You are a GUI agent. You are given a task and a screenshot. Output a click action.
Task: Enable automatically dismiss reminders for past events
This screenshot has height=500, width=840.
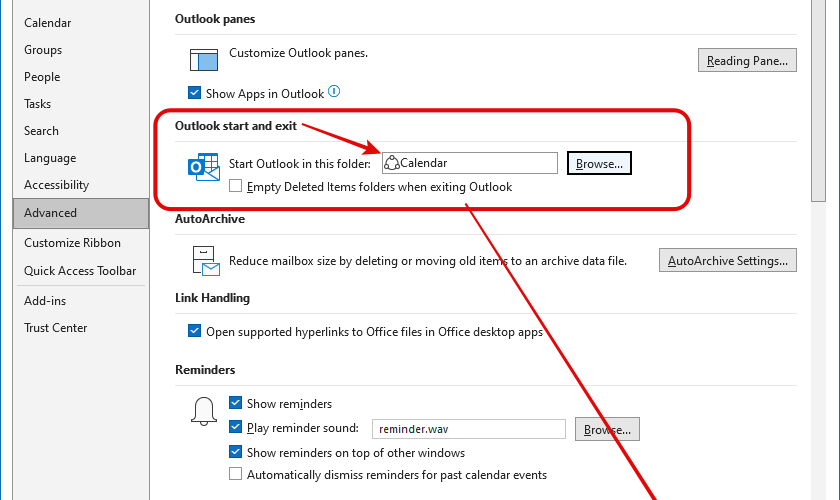[x=235, y=474]
